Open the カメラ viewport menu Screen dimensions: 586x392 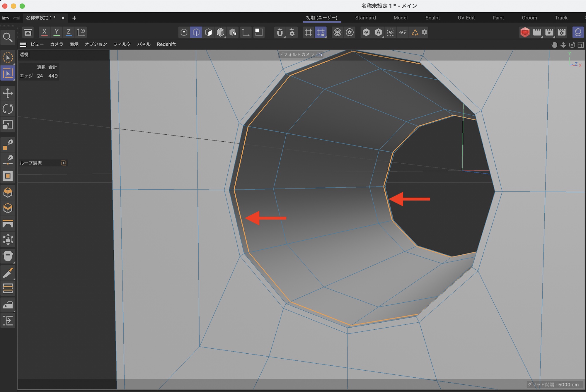tap(57, 44)
